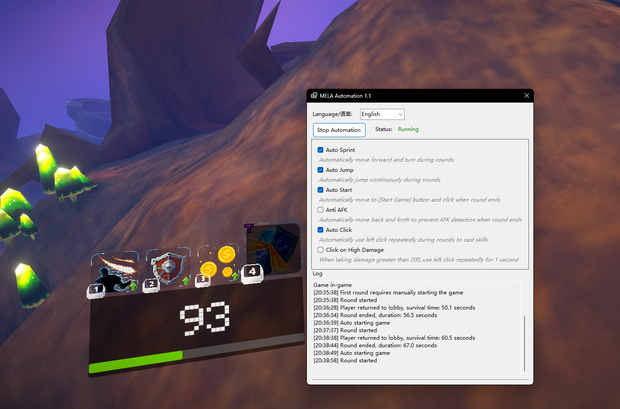This screenshot has width=620, height=409.
Task: Close the MELA Automation window
Action: (x=526, y=96)
